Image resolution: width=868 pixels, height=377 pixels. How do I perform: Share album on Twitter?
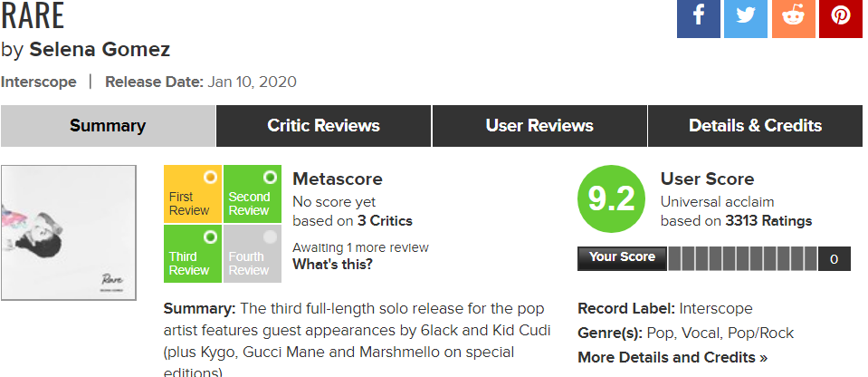pos(746,18)
